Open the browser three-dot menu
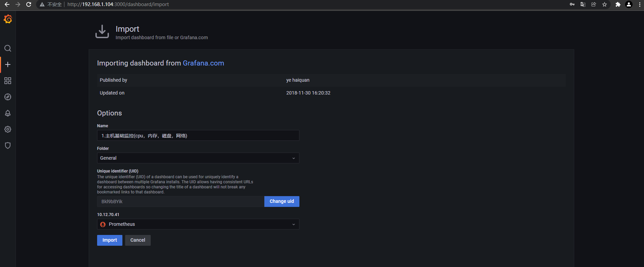The width and height of the screenshot is (644, 267). click(640, 4)
